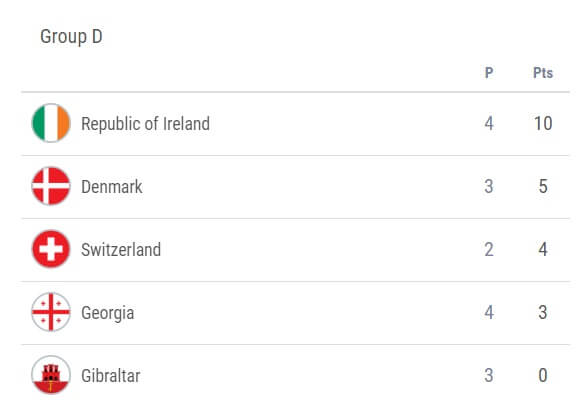Click Republic of Ireland's games played value
Image resolution: width=580 pixels, height=411 pixels.
pos(489,123)
